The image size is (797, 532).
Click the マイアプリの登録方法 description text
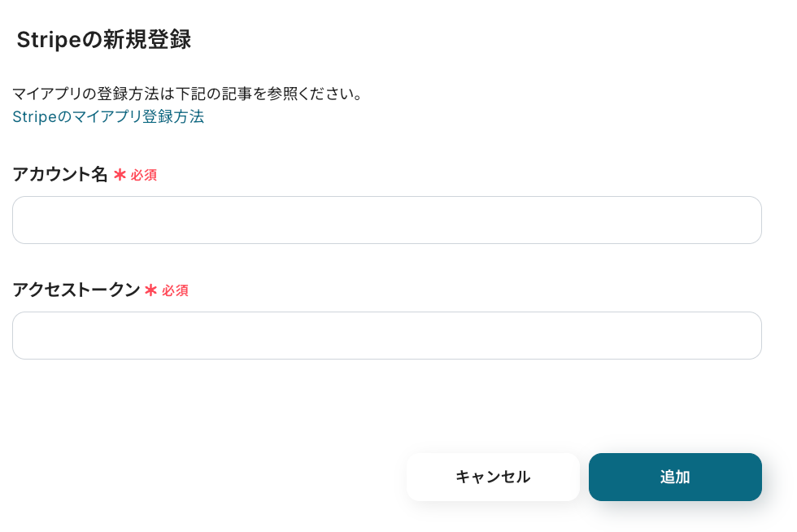coord(188,93)
